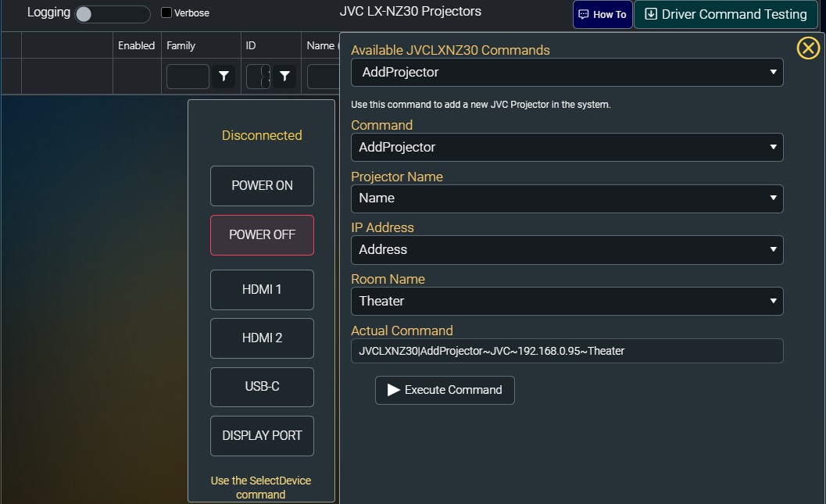
Task: Click the Family column filter icon
Action: coord(223,77)
